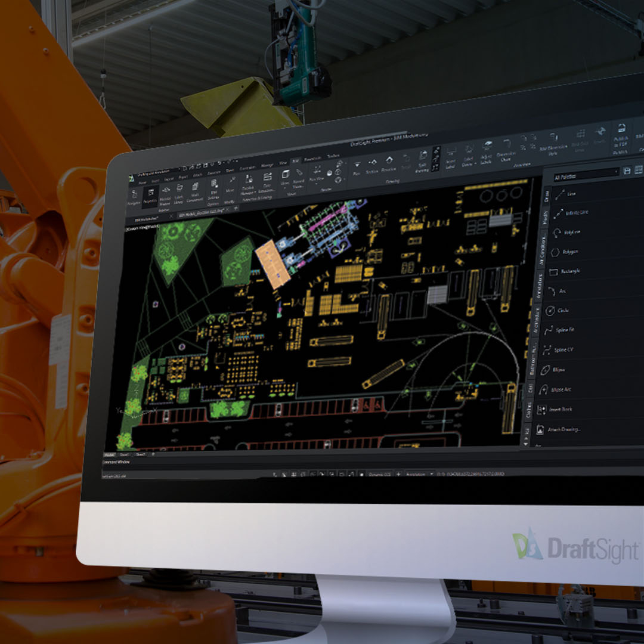Click the Attach Drawing tool

[x=561, y=427]
